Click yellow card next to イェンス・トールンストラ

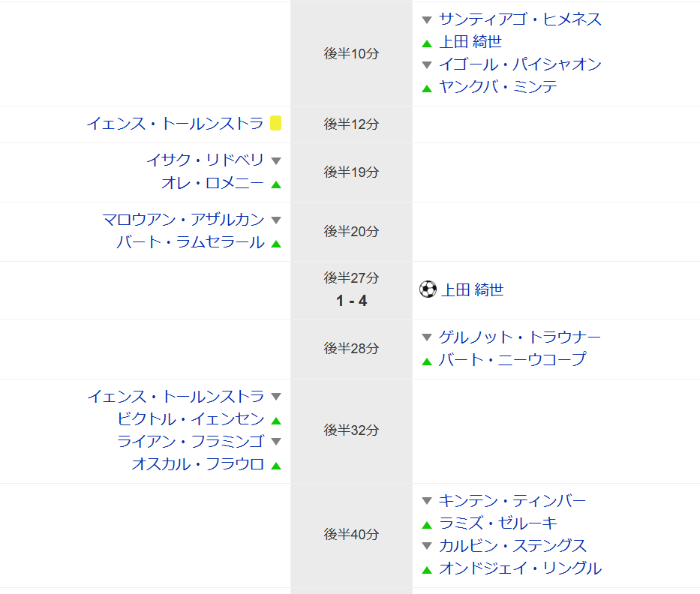pyautogui.click(x=276, y=123)
